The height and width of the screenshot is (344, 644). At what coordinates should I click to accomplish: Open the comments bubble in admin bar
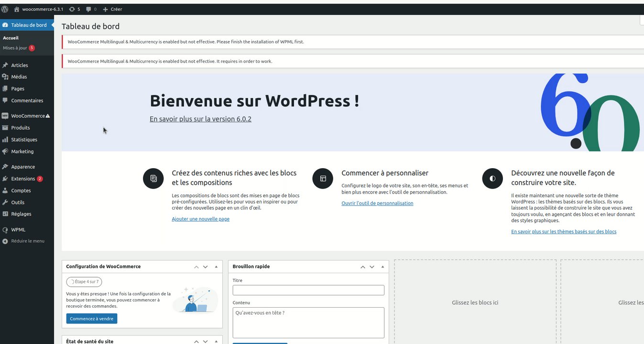tap(91, 9)
